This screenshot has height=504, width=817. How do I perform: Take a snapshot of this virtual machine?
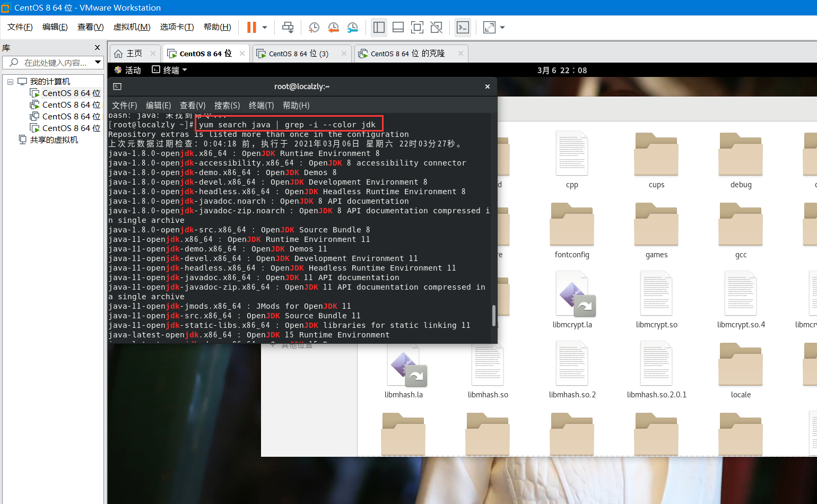click(314, 27)
